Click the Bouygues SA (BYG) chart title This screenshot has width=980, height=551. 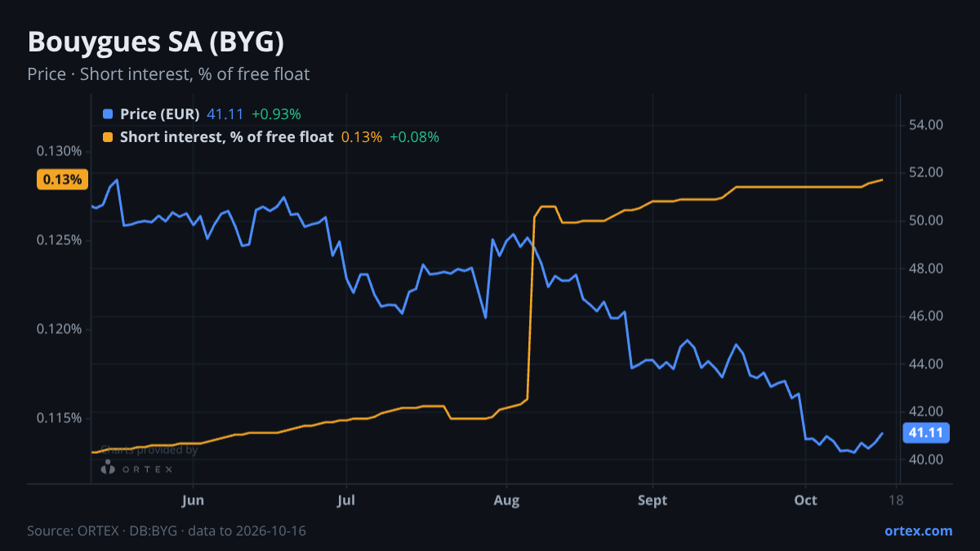[156, 42]
